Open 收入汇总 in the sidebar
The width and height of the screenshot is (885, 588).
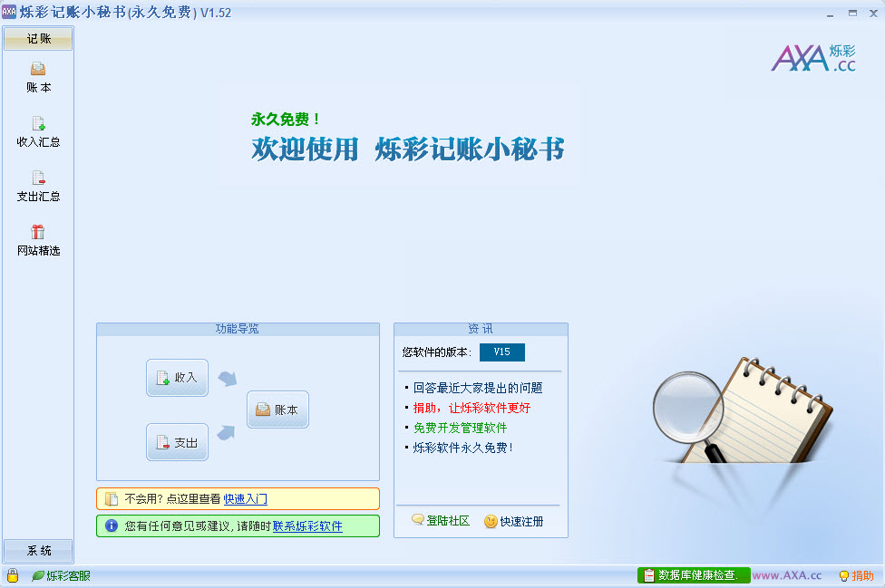coord(38,132)
